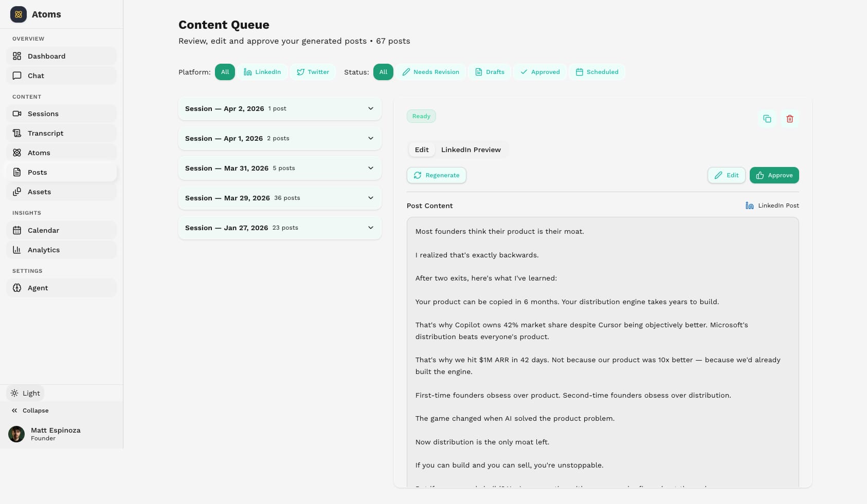Approve the current post
Image resolution: width=867 pixels, height=504 pixels.
(x=774, y=175)
